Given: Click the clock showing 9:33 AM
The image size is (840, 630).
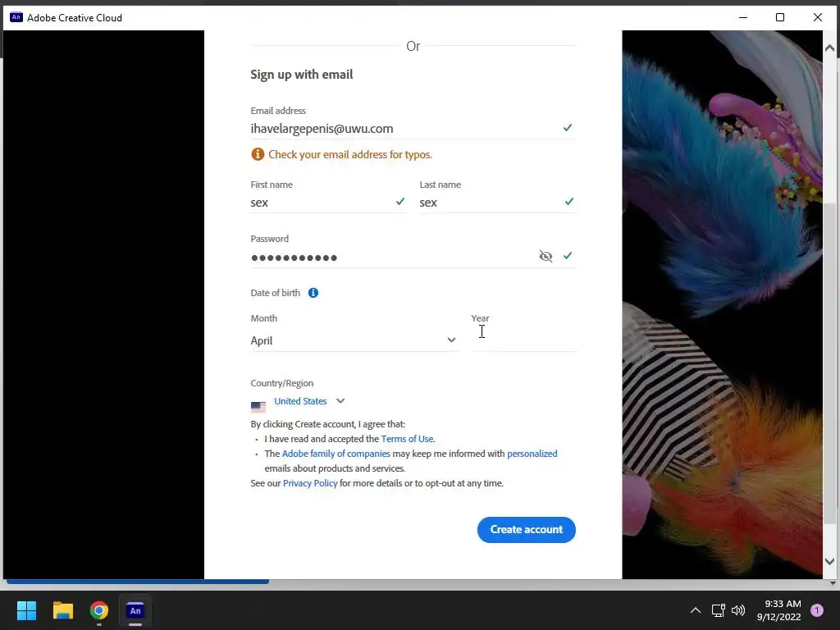Looking at the screenshot, I should pyautogui.click(x=783, y=604).
